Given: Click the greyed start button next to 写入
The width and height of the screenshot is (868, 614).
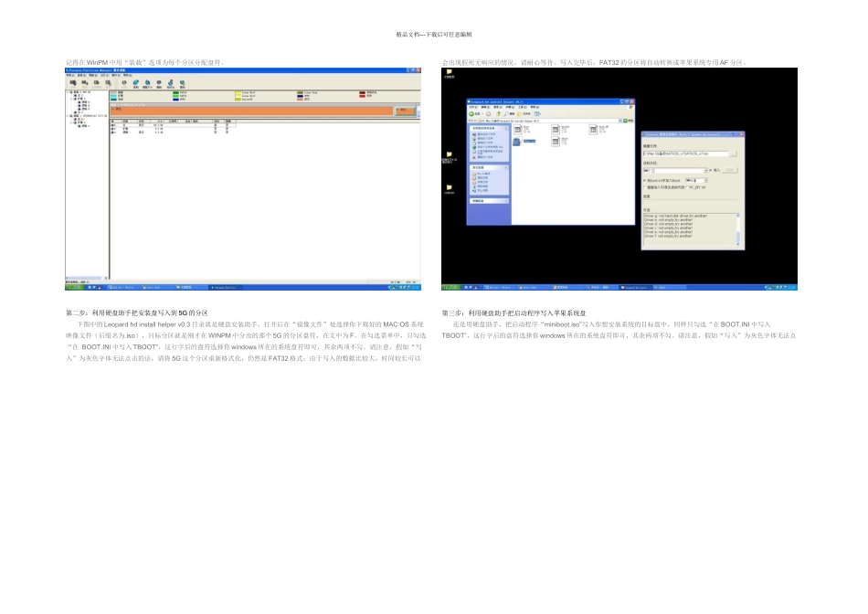Looking at the screenshot, I should [x=730, y=170].
